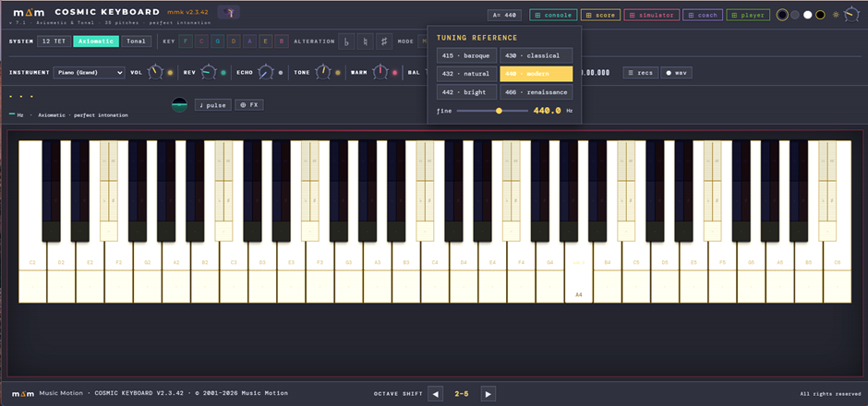Choose key G
Image resolution: width=868 pixels, height=406 pixels.
[x=218, y=41]
